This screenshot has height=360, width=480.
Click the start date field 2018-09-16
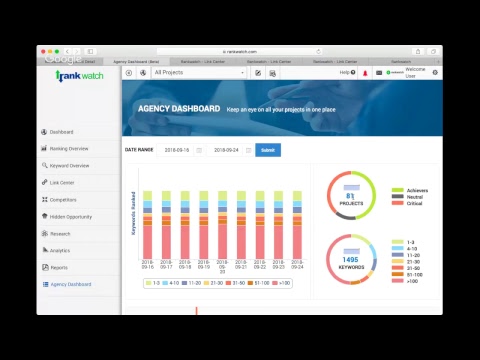click(x=177, y=150)
